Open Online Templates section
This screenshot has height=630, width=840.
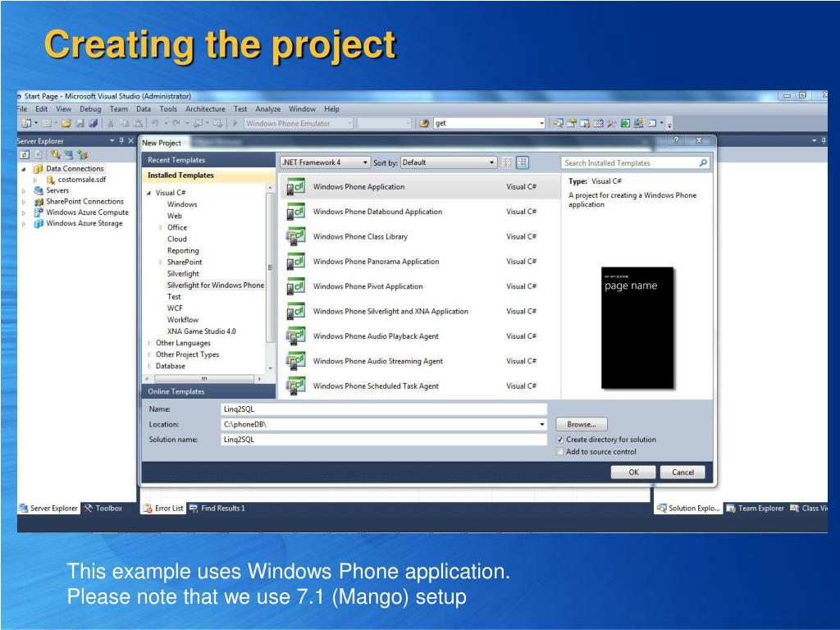[x=208, y=391]
